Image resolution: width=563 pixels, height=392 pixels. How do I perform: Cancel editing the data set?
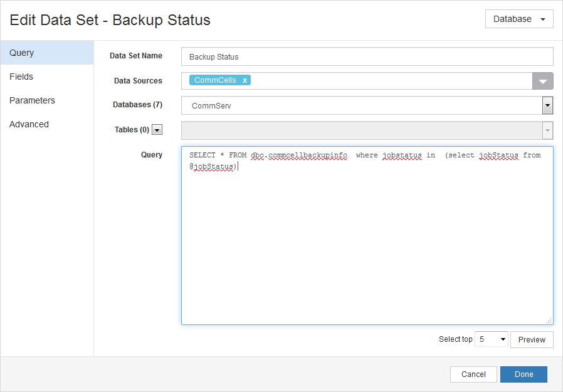coord(473,374)
